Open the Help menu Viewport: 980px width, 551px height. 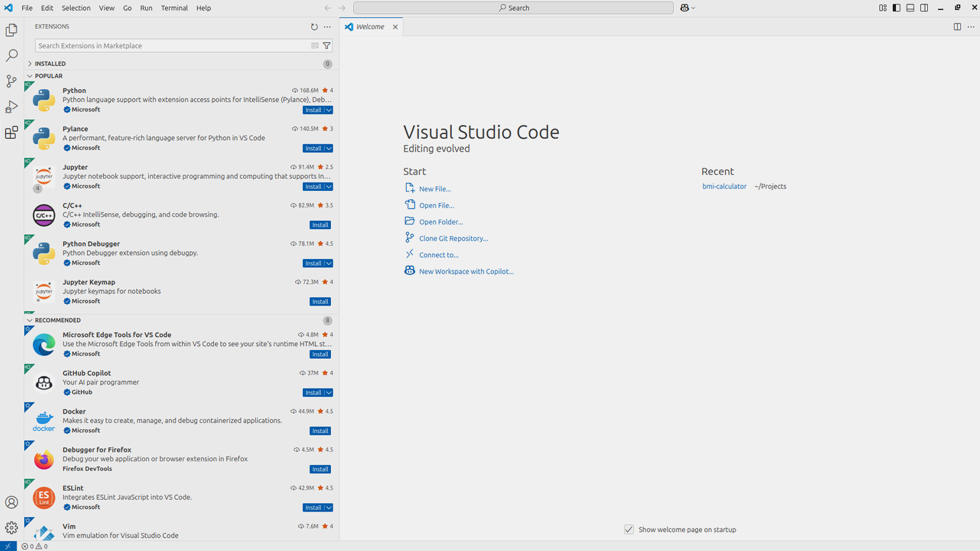pos(204,8)
